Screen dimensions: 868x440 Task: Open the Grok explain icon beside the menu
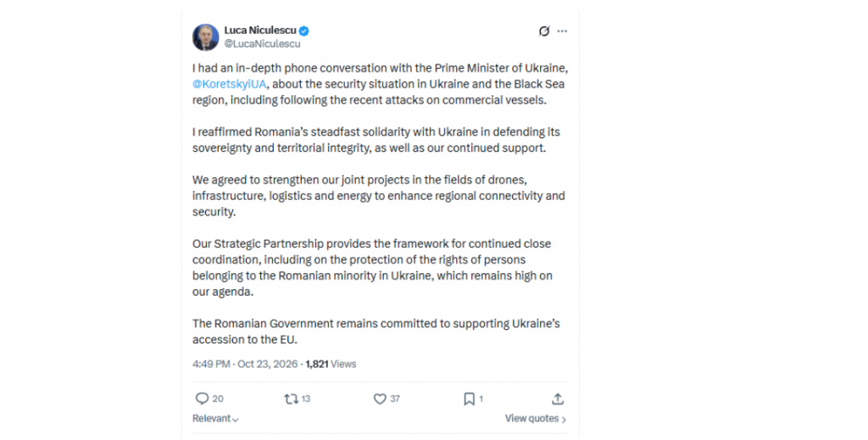click(544, 31)
